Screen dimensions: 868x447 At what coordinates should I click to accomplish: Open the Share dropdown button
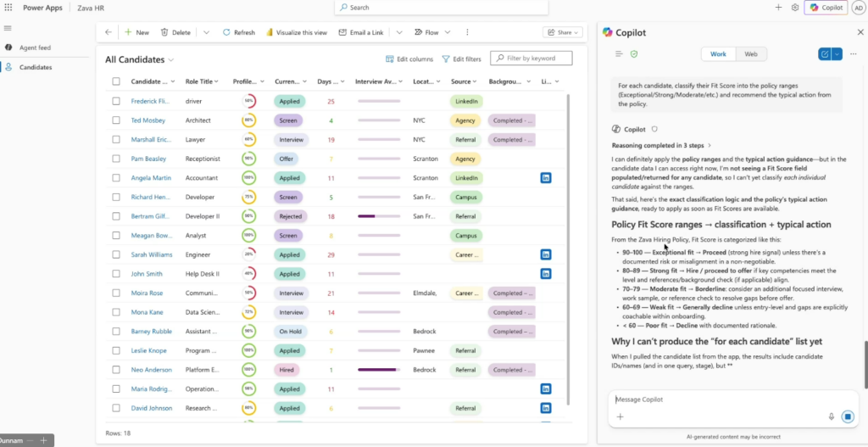[563, 32]
